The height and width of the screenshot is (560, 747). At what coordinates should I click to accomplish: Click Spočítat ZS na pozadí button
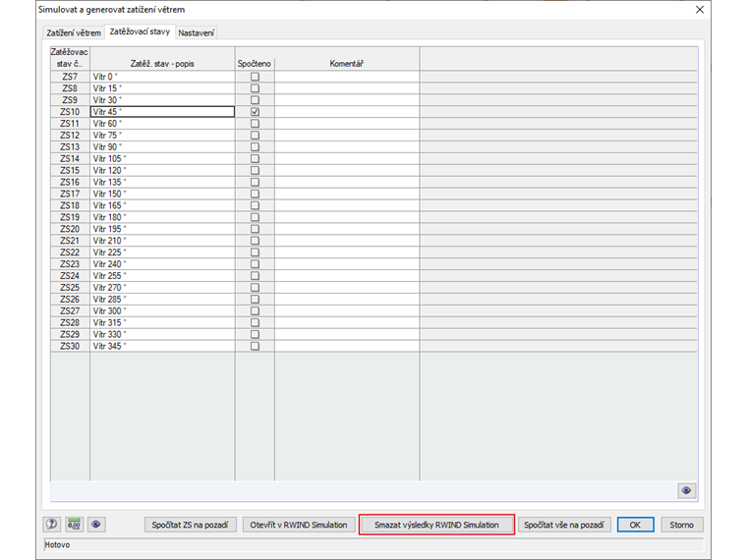pyautogui.click(x=190, y=525)
